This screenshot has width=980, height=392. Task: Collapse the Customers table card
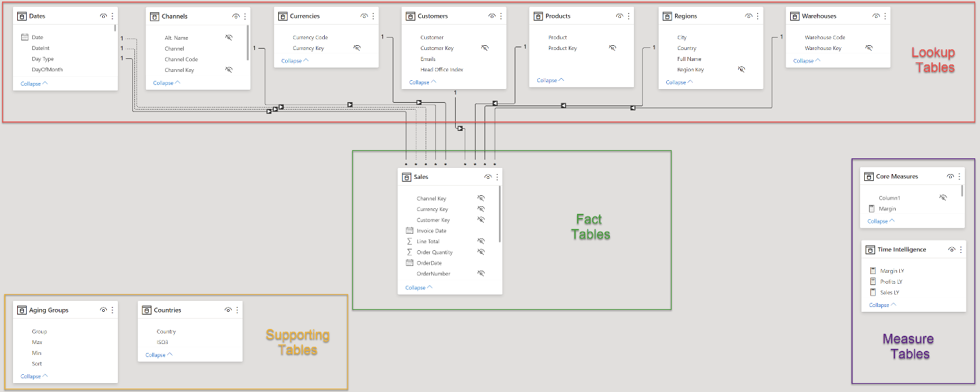(x=423, y=82)
